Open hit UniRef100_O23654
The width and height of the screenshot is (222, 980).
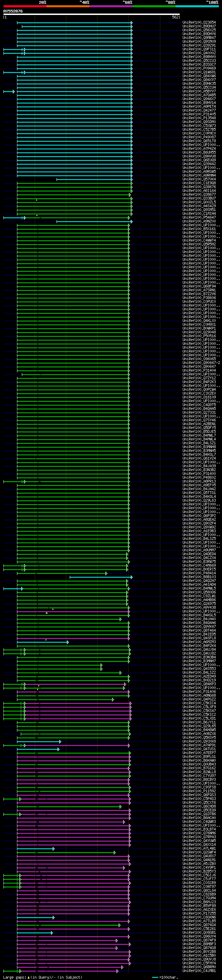click(x=199, y=23)
